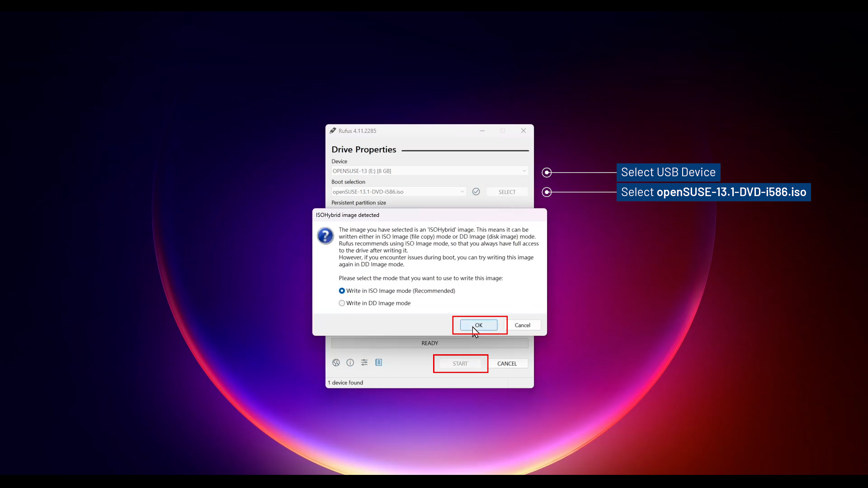Click the Rufus USB icon in title bar
Image resolution: width=868 pixels, height=488 pixels.
click(333, 131)
